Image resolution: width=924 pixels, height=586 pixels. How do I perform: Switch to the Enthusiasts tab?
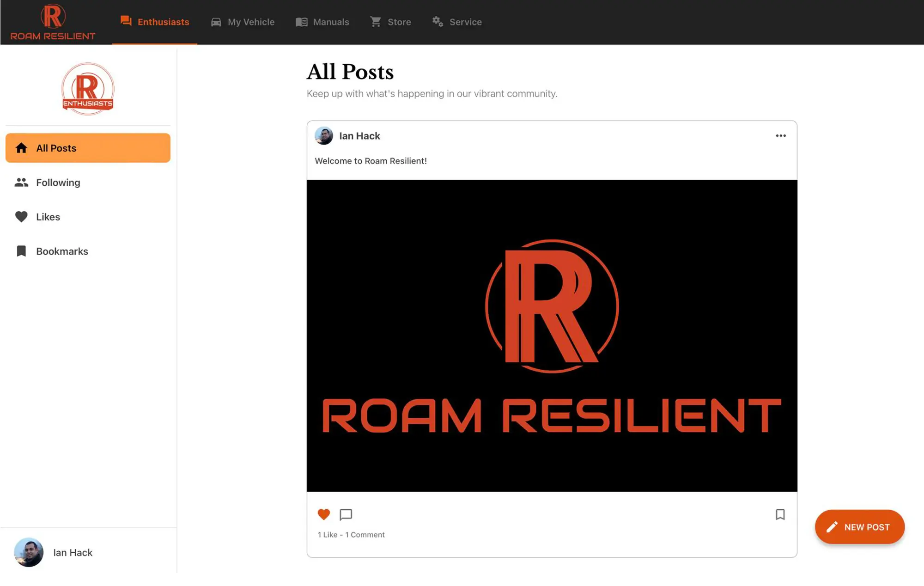(x=155, y=21)
